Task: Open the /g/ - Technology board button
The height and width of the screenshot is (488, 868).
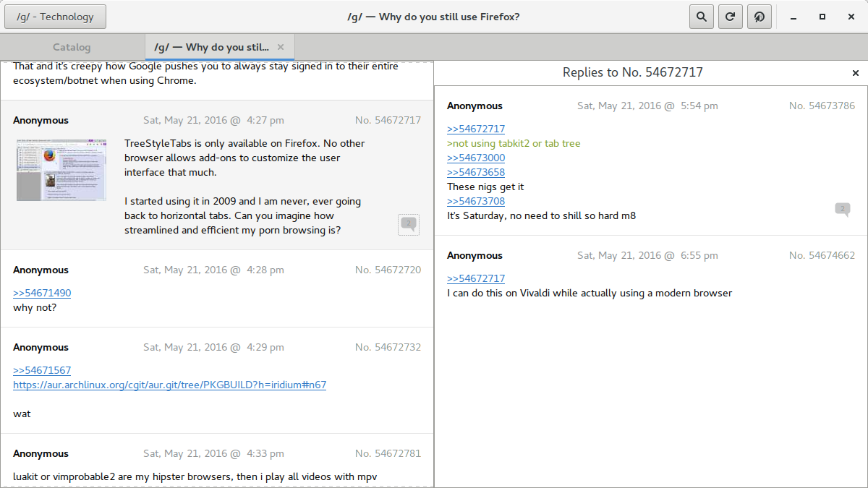Action: click(x=55, y=17)
